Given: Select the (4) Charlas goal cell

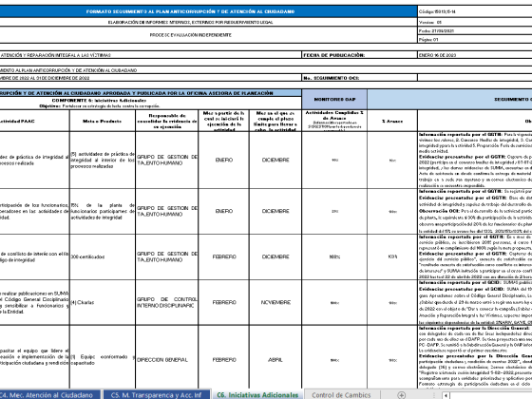Looking at the screenshot, I should click(x=103, y=302).
